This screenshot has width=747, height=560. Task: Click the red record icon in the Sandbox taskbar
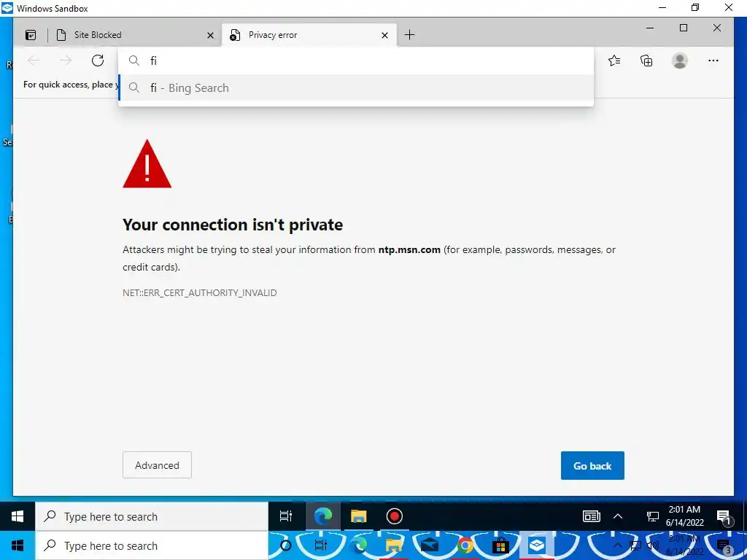[x=395, y=517]
